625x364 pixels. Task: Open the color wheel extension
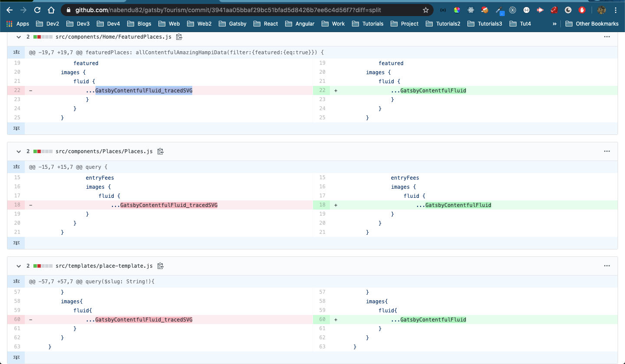click(x=457, y=10)
